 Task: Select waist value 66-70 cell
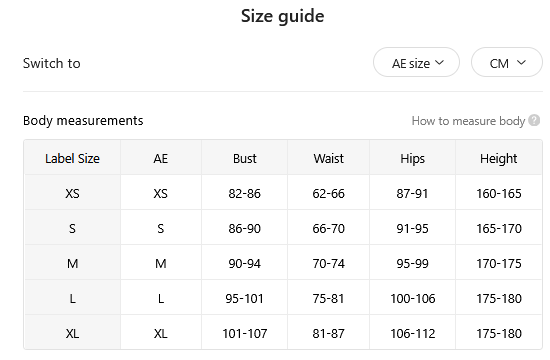pyautogui.click(x=328, y=228)
